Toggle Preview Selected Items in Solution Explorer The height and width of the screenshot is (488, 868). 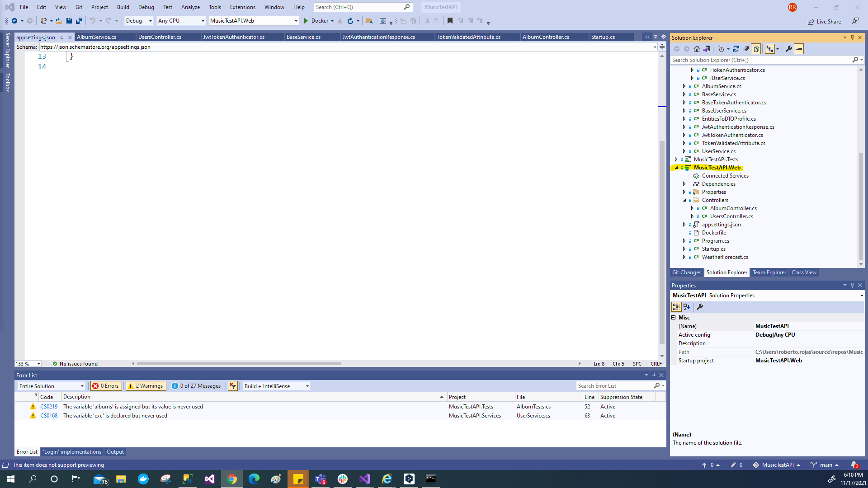pyautogui.click(x=799, y=49)
